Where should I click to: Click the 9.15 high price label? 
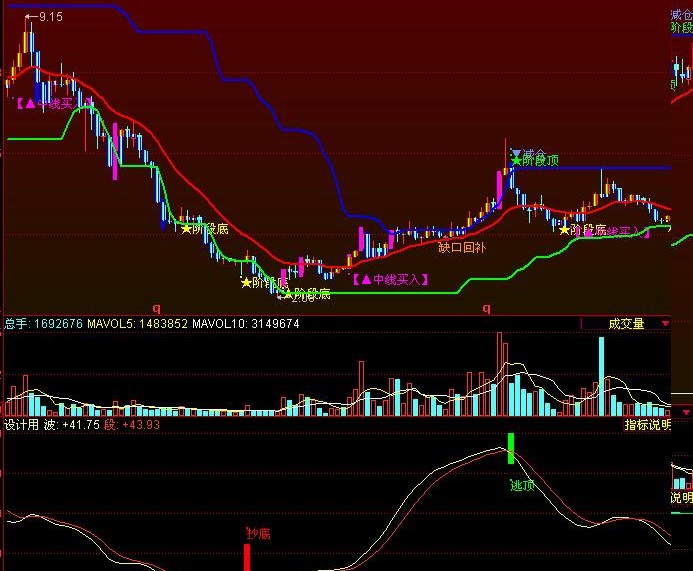pos(50,17)
